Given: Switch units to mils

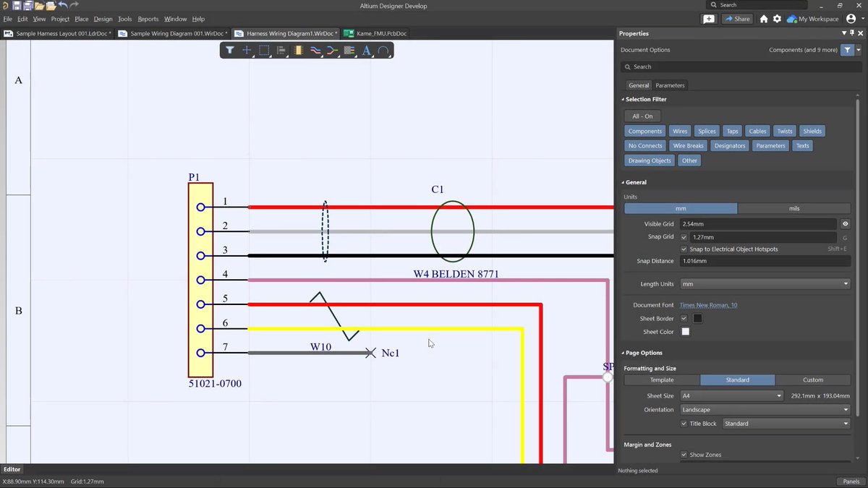Looking at the screenshot, I should point(794,208).
